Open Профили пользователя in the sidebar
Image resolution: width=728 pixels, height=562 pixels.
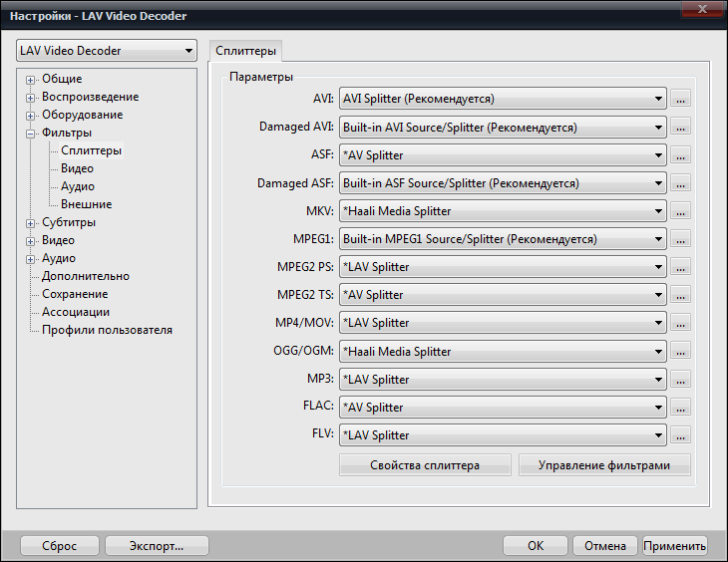pyautogui.click(x=107, y=330)
